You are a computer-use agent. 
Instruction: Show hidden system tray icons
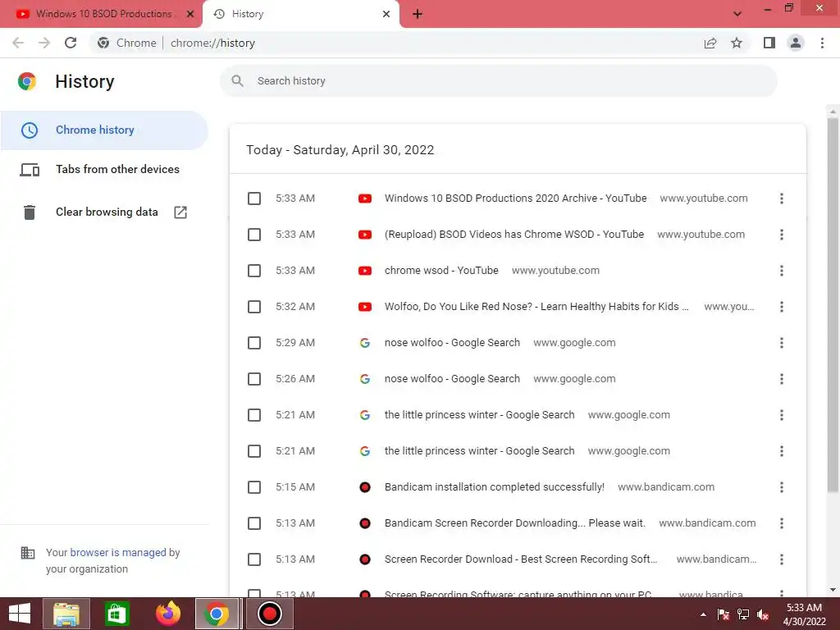[703, 614]
